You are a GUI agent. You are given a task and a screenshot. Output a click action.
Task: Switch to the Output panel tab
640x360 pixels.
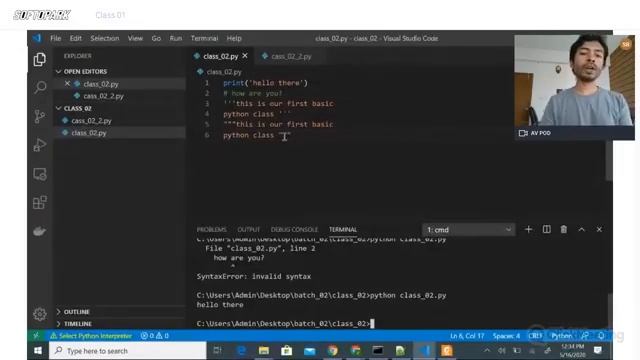click(x=249, y=229)
